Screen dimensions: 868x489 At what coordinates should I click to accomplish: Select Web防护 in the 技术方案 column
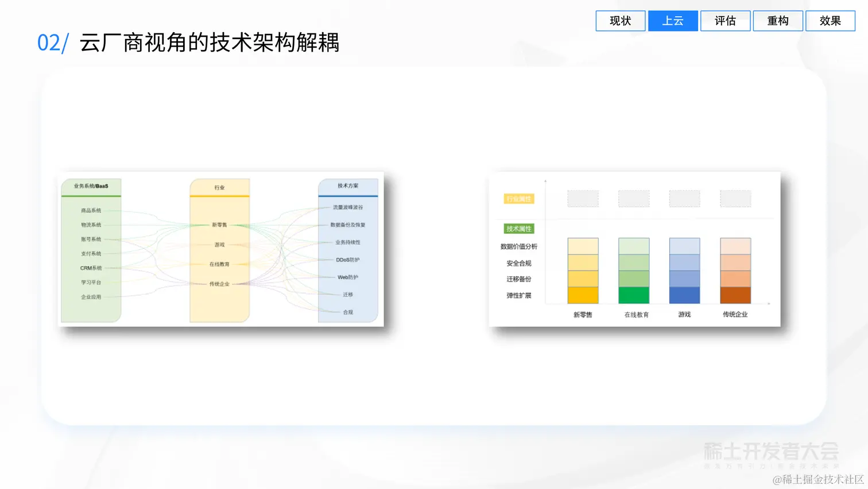click(x=348, y=277)
